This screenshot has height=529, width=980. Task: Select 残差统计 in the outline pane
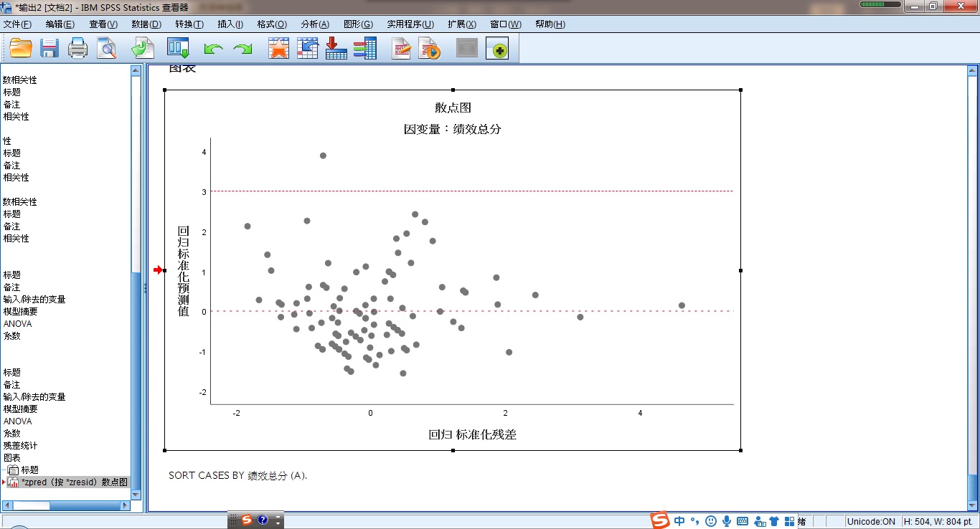(21, 445)
